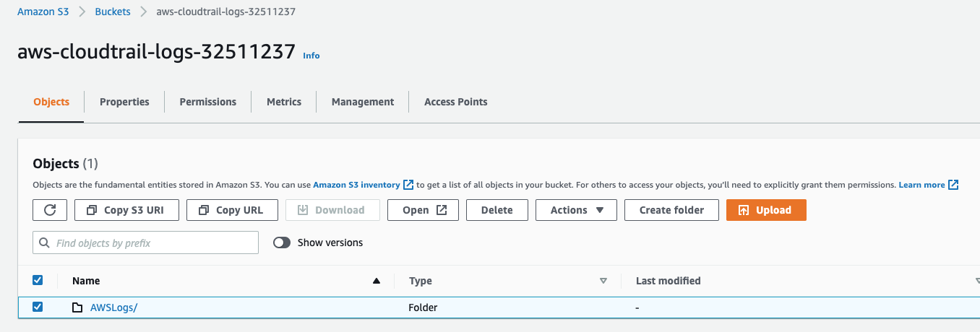Screen dimensions: 980x332
Task: Switch to the Objects tab
Action: pos(51,102)
